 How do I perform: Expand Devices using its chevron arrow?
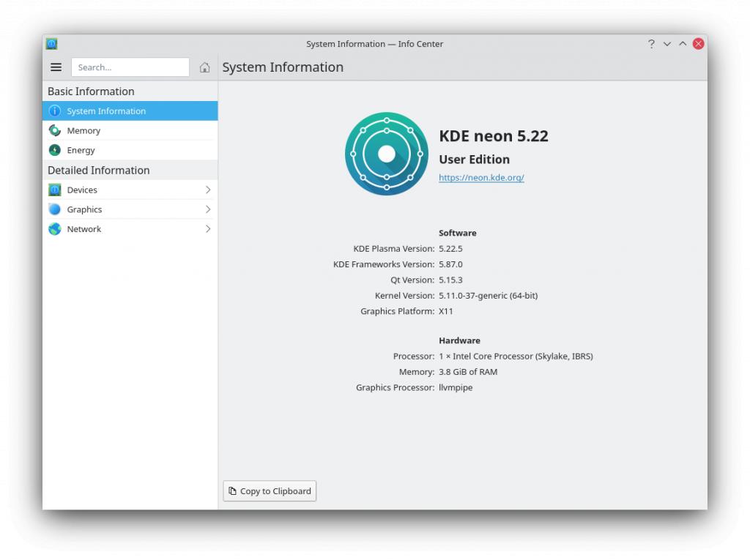coord(208,190)
